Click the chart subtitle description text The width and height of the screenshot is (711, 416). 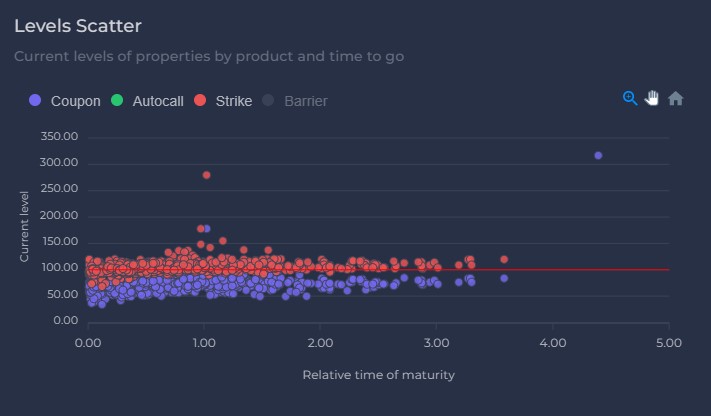pos(209,56)
